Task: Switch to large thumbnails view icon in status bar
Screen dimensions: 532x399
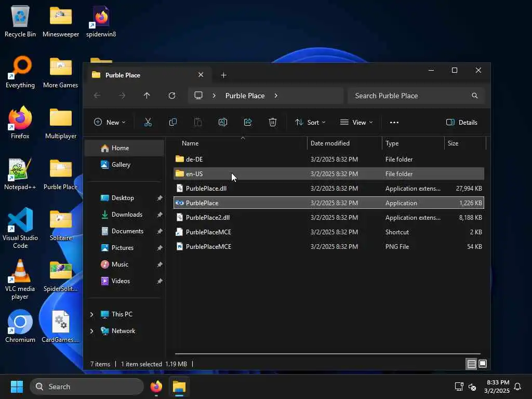Action: click(483, 364)
